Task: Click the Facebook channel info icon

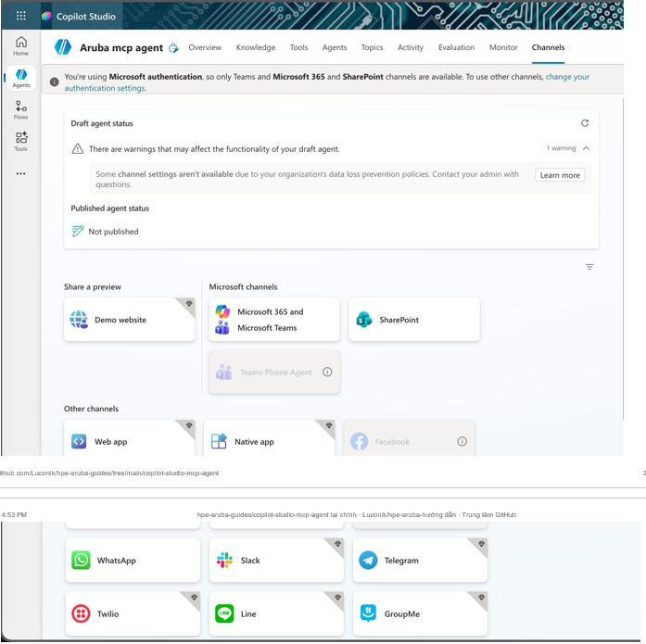Action: (x=462, y=441)
